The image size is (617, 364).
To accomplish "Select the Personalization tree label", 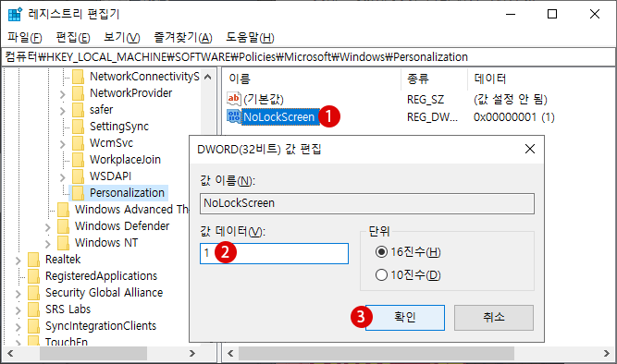I will coord(127,193).
